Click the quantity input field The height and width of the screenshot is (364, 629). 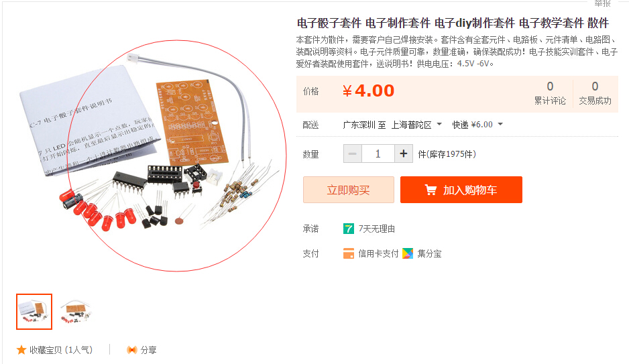[378, 154]
